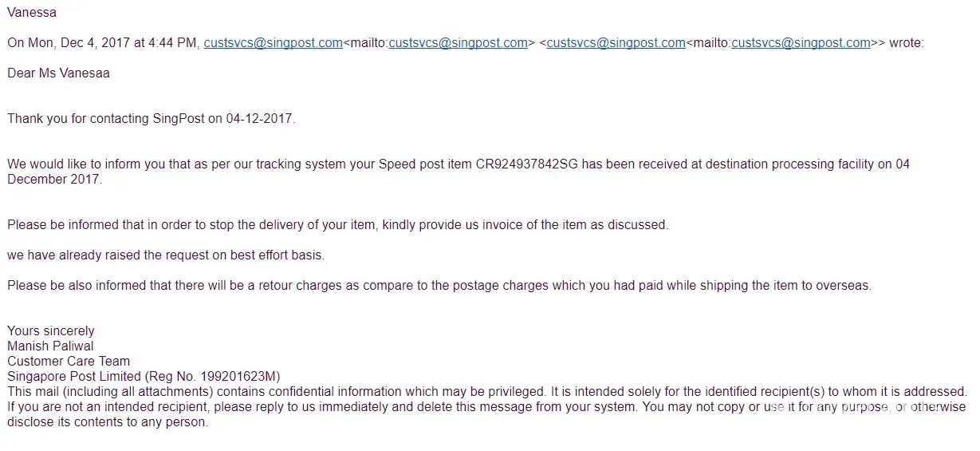Click the 'Customer Care Team' signature line
The image size is (980, 451).
point(69,362)
